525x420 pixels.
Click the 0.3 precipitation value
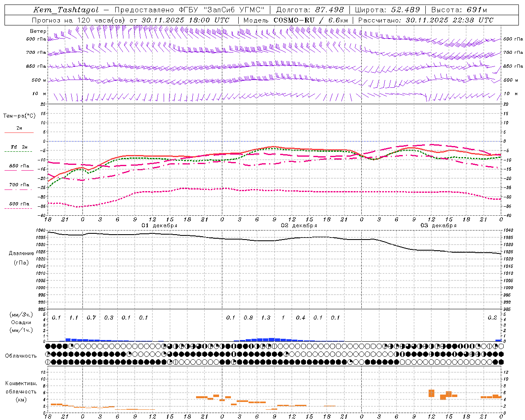[109, 318]
